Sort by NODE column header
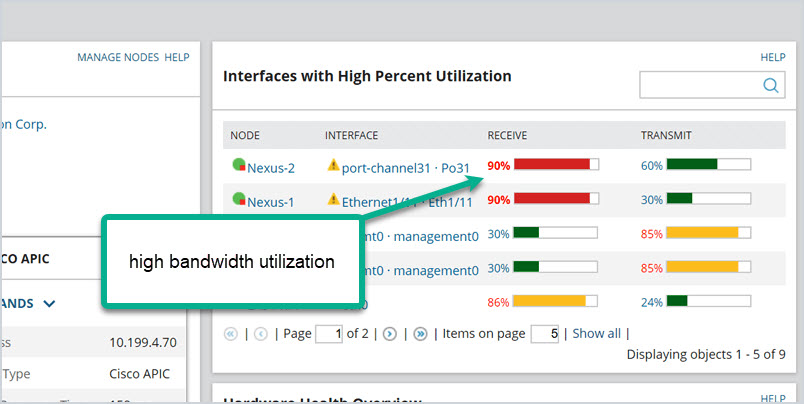Image resolution: width=804 pixels, height=404 pixels. 245,135
